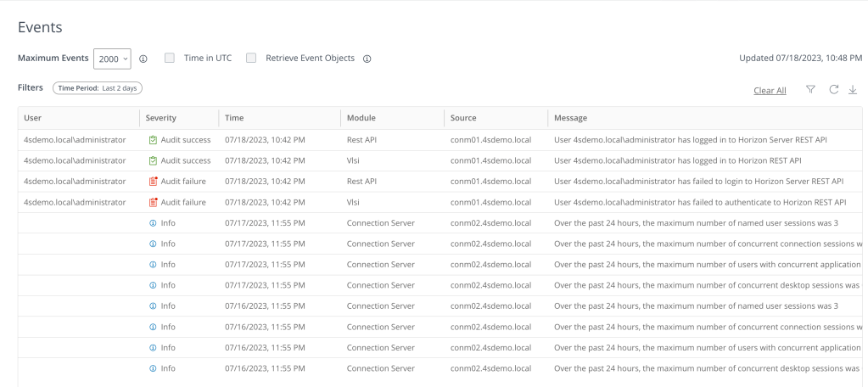This screenshot has height=387, width=868.
Task: Click the Module column header
Action: [x=361, y=118]
